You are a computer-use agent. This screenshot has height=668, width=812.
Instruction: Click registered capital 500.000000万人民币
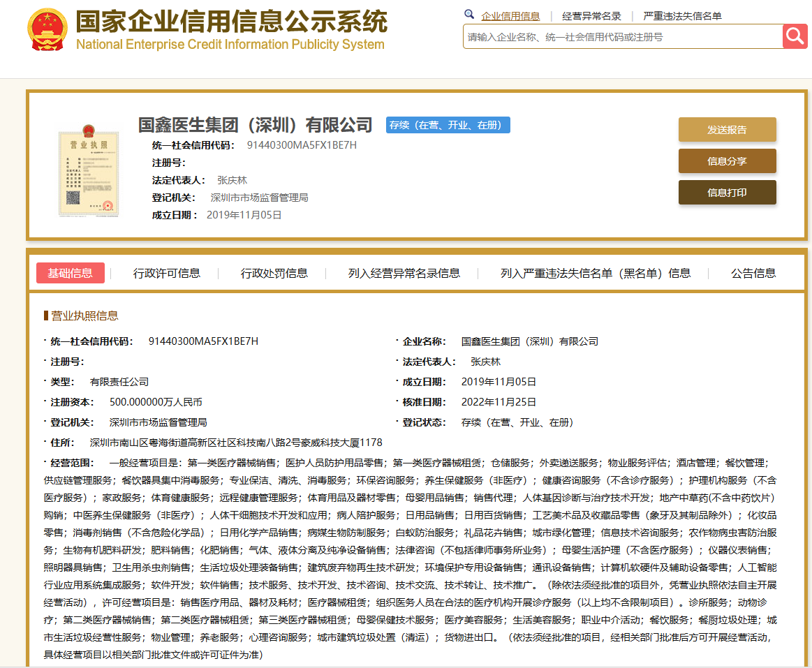click(156, 402)
